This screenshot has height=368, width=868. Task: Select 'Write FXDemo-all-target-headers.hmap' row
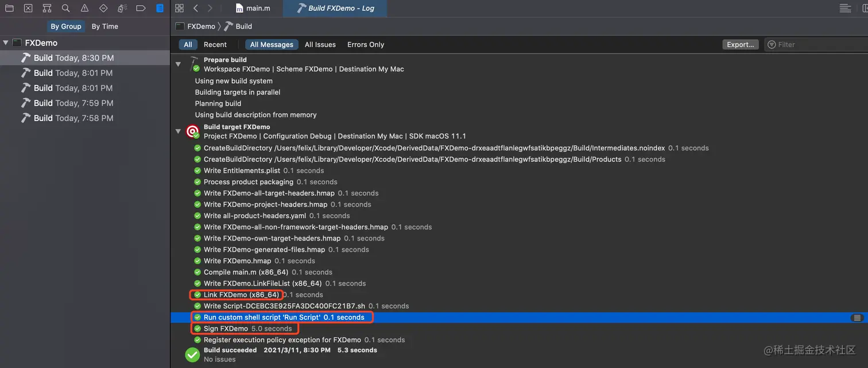[x=520, y=193]
